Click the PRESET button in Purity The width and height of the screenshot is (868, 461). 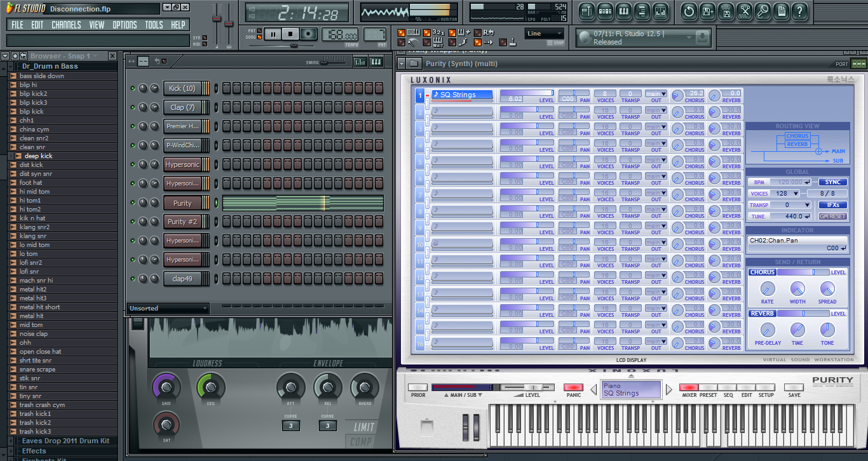[709, 387]
